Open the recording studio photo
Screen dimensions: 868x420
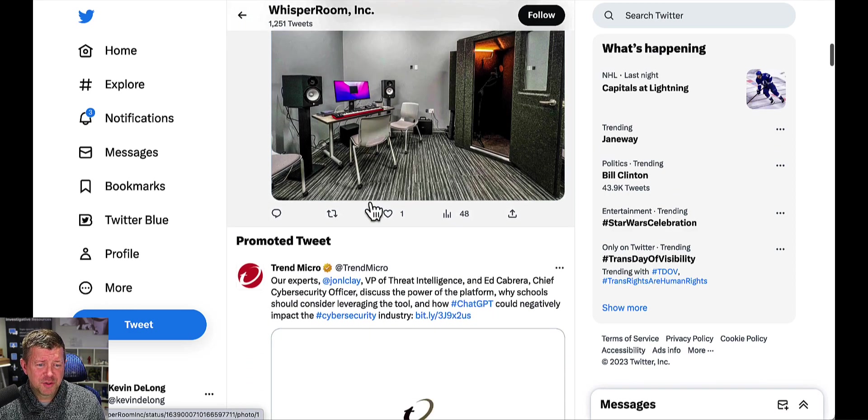pyautogui.click(x=418, y=115)
